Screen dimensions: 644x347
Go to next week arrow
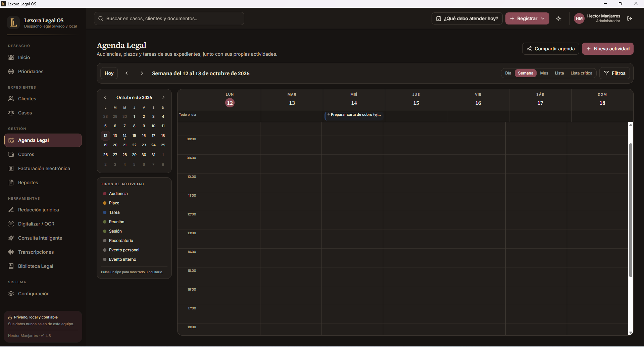point(142,73)
